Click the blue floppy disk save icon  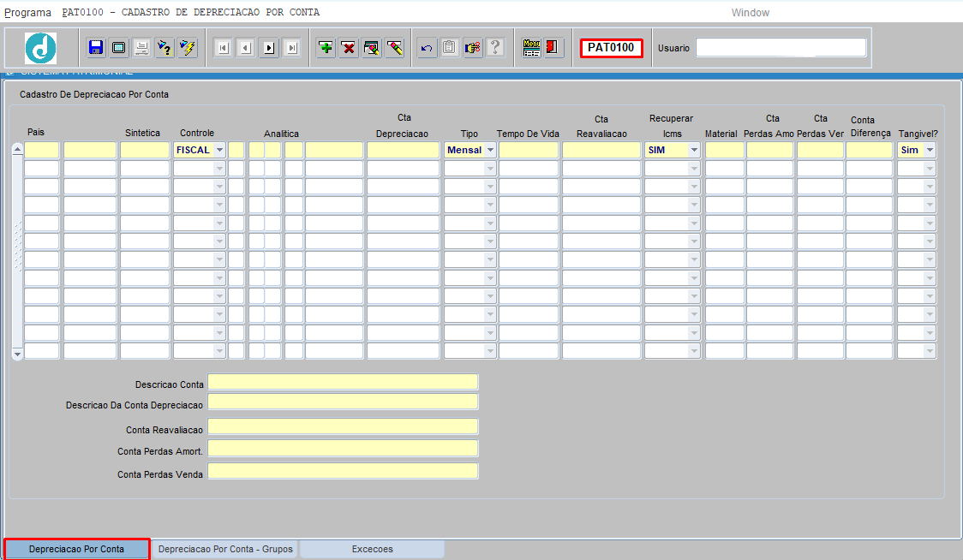[x=96, y=48]
